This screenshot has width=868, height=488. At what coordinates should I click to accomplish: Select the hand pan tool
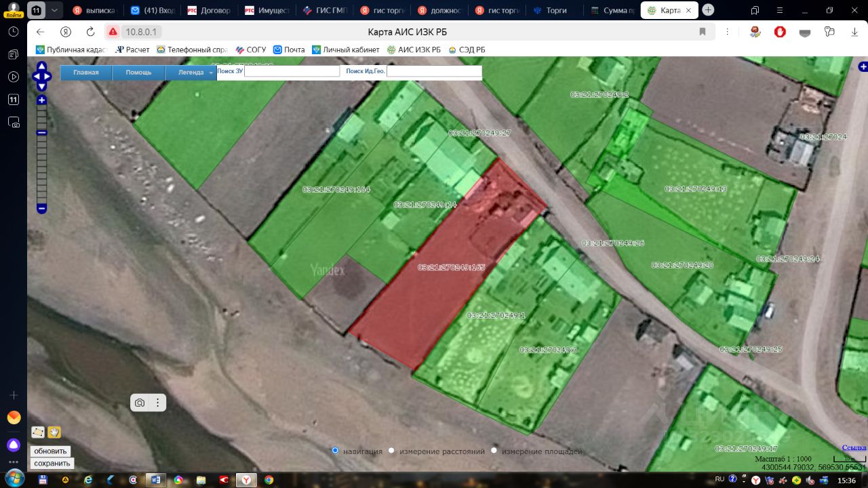[x=54, y=432]
